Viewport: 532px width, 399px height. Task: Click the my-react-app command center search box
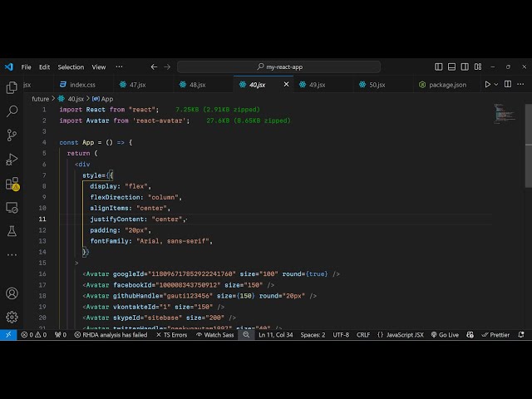pyautogui.click(x=278, y=67)
